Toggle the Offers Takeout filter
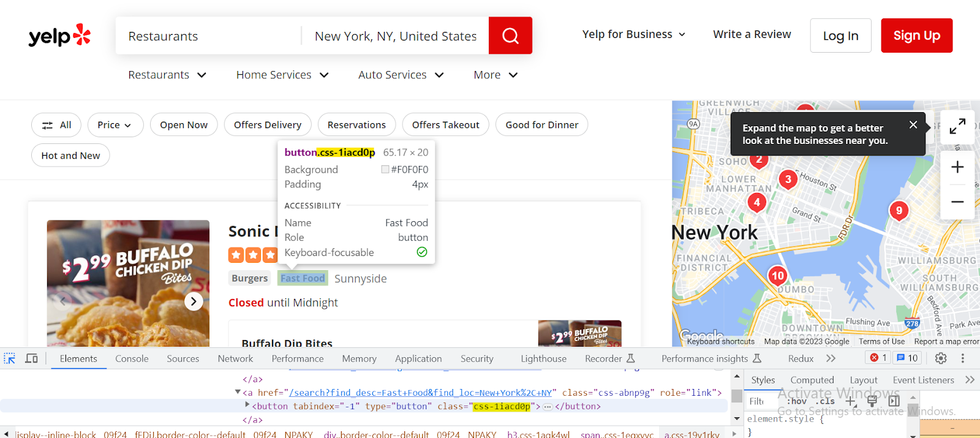The image size is (980, 438). 445,125
